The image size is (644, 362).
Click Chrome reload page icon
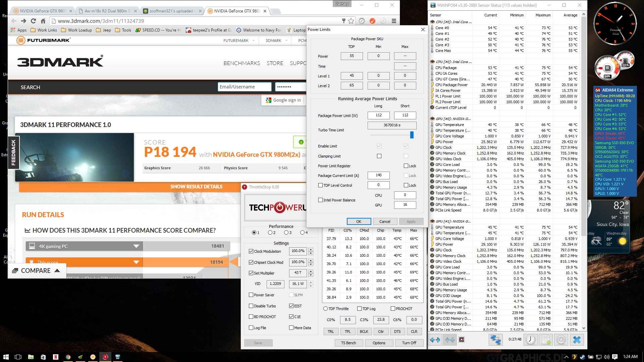pos(33,21)
